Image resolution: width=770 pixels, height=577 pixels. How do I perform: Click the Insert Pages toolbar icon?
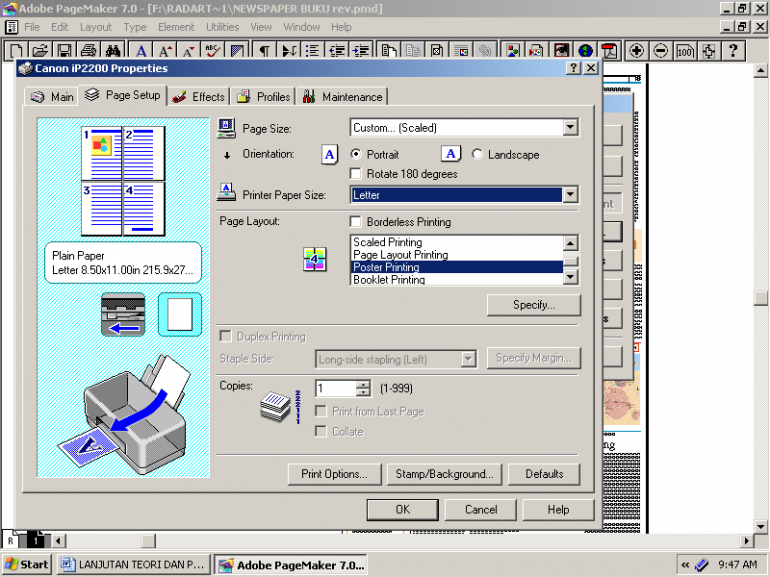click(x=389, y=51)
